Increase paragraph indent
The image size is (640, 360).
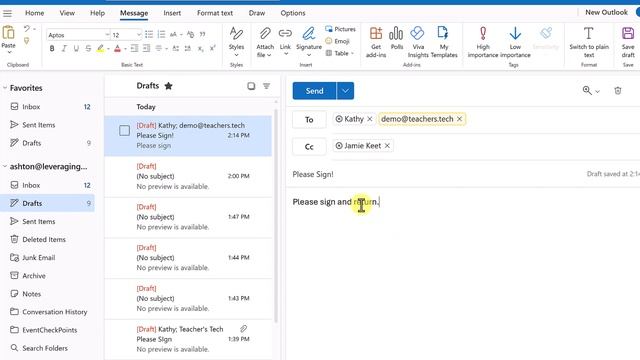coord(146,49)
